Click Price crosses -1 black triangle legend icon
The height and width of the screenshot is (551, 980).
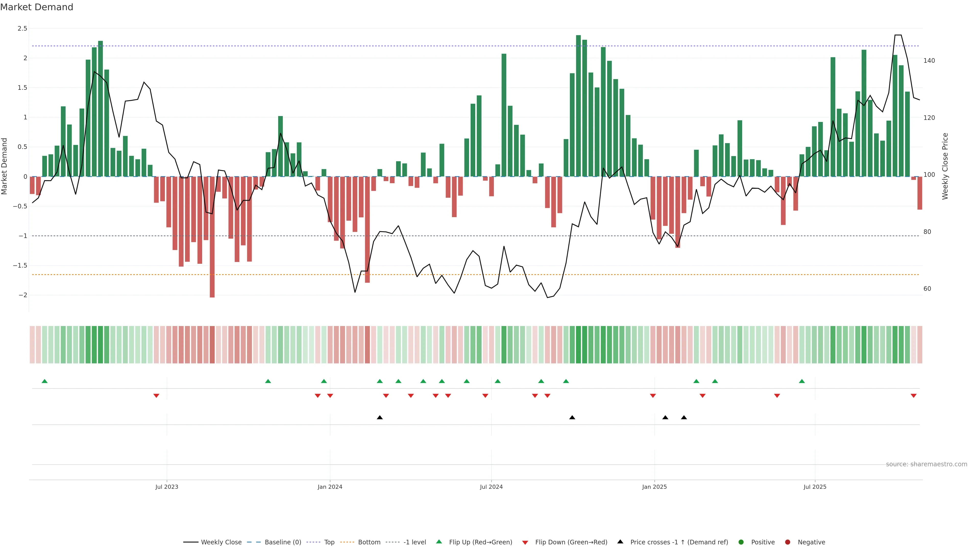point(620,542)
